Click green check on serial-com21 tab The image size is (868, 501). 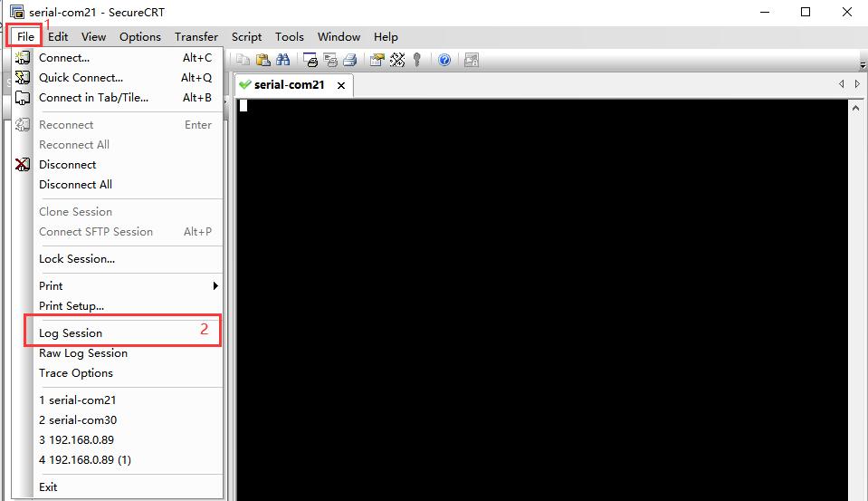point(244,85)
